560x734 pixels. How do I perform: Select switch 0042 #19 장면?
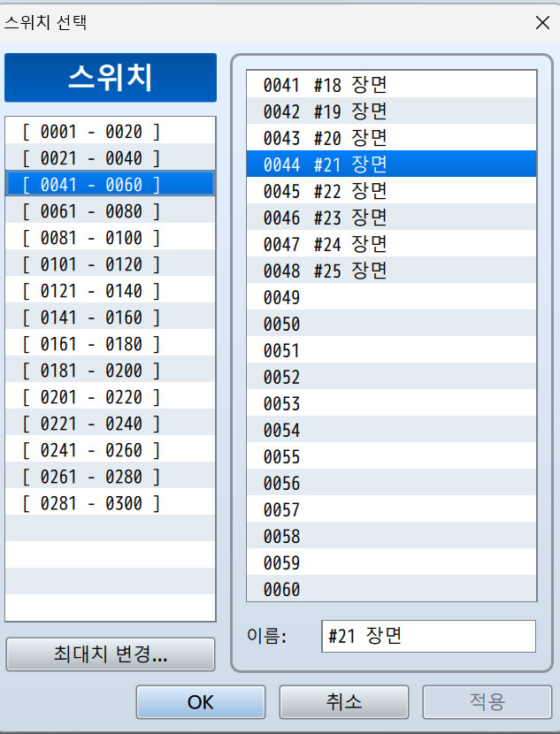click(x=391, y=111)
